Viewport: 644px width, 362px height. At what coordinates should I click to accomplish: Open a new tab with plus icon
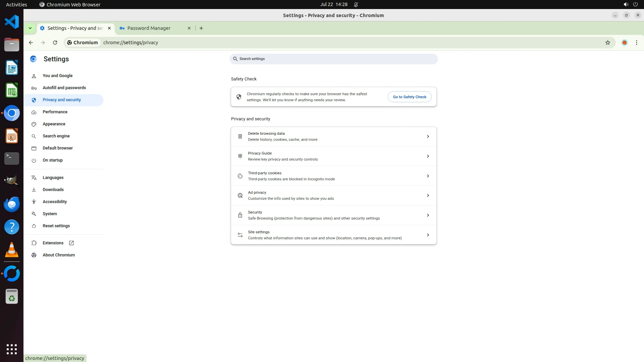pos(201,28)
